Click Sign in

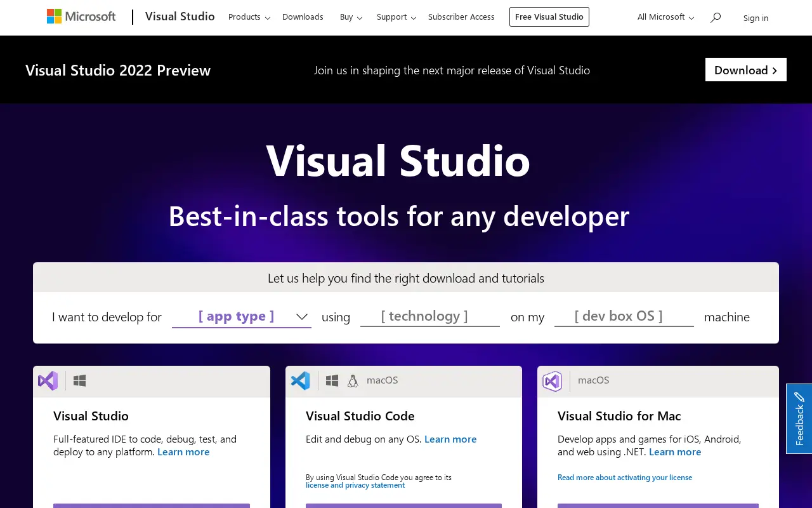pyautogui.click(x=756, y=18)
